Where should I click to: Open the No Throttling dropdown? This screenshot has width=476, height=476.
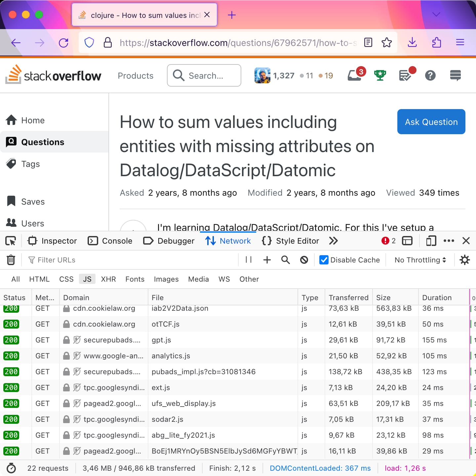point(419,260)
